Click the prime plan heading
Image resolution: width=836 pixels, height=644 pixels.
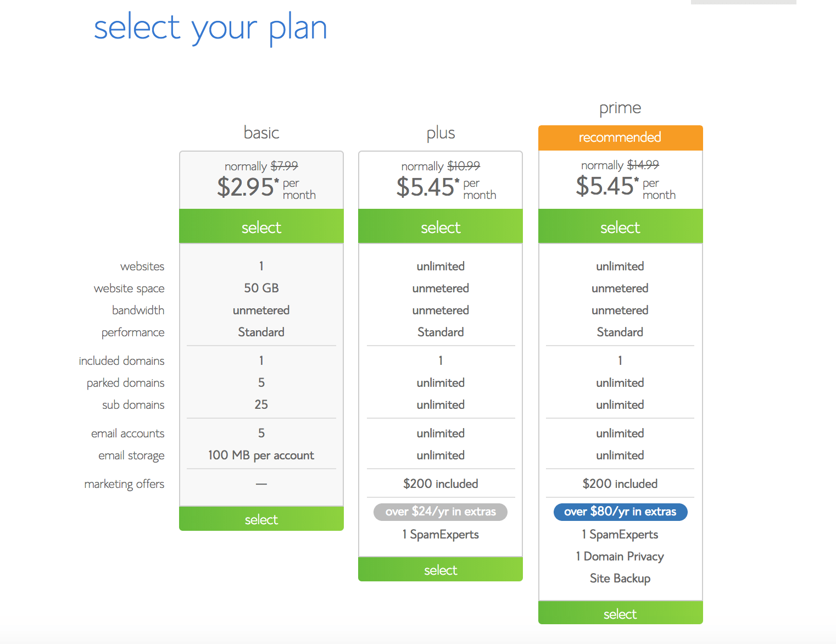click(x=620, y=108)
